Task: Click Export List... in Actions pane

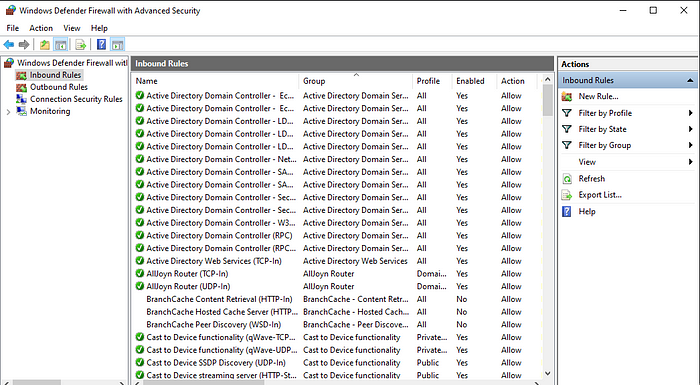Action: click(600, 195)
